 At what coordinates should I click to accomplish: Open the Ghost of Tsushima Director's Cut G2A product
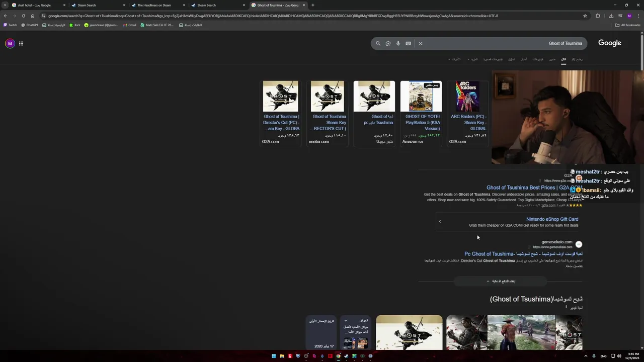pos(280,113)
